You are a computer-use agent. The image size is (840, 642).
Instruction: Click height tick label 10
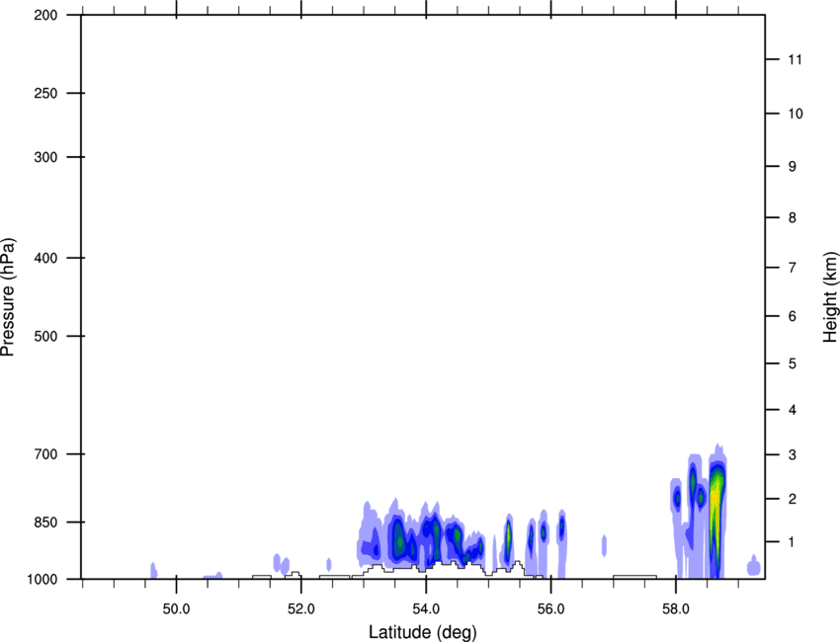click(x=796, y=114)
